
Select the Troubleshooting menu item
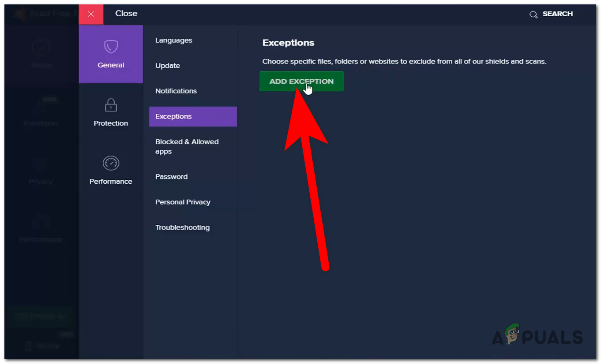182,227
